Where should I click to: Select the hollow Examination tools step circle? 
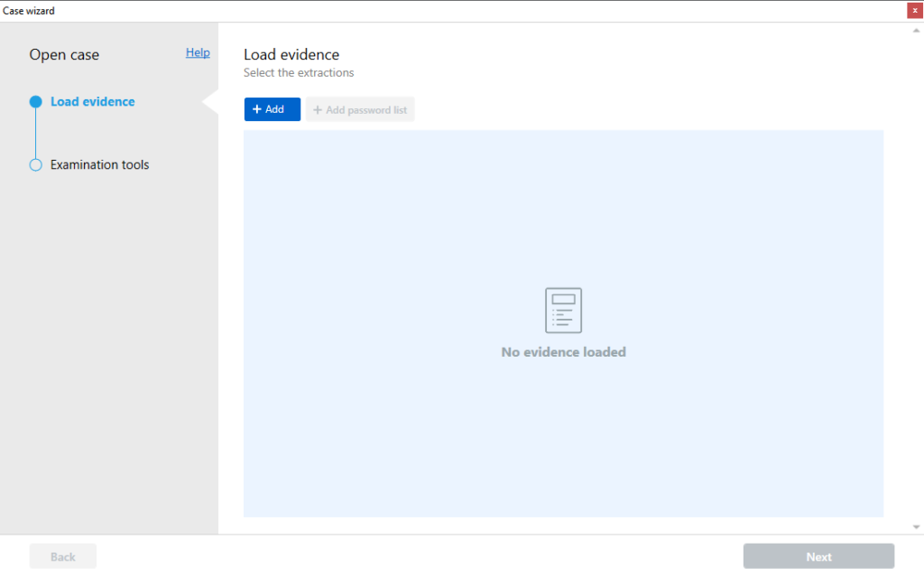36,165
